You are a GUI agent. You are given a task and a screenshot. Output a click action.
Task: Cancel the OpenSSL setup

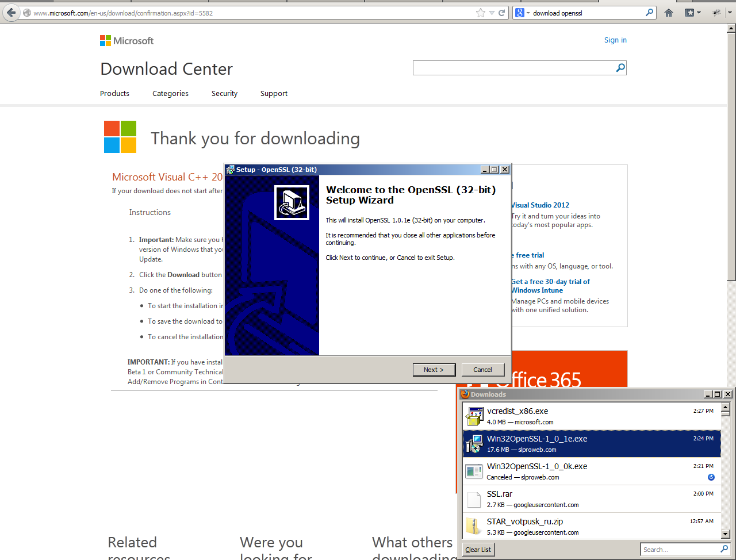tap(482, 370)
